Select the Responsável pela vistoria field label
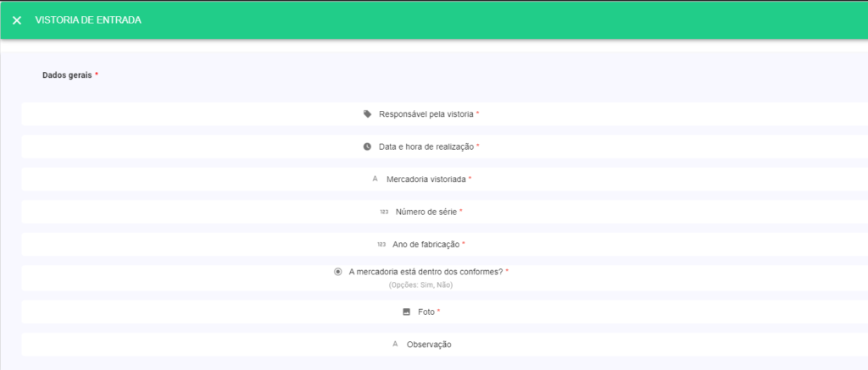 pyautogui.click(x=426, y=113)
